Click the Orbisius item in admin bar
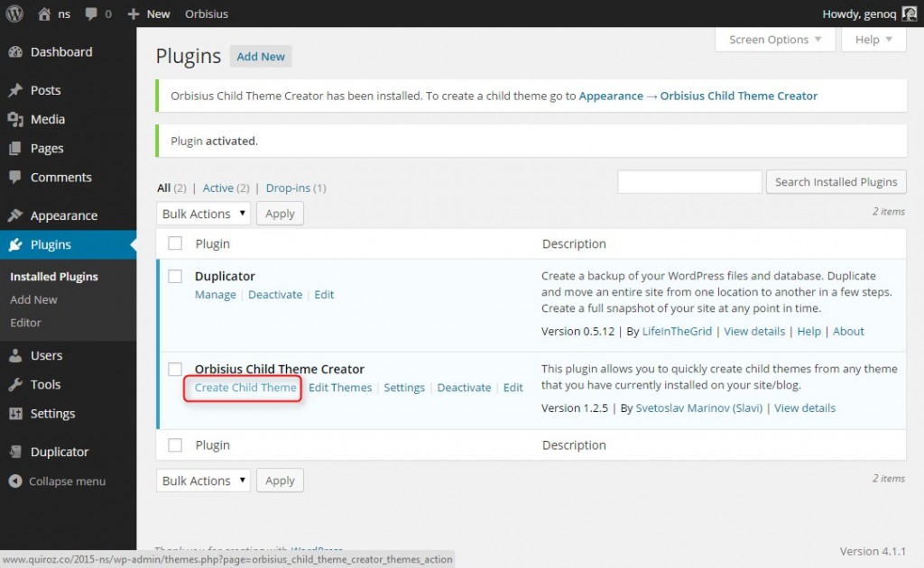 tap(207, 14)
